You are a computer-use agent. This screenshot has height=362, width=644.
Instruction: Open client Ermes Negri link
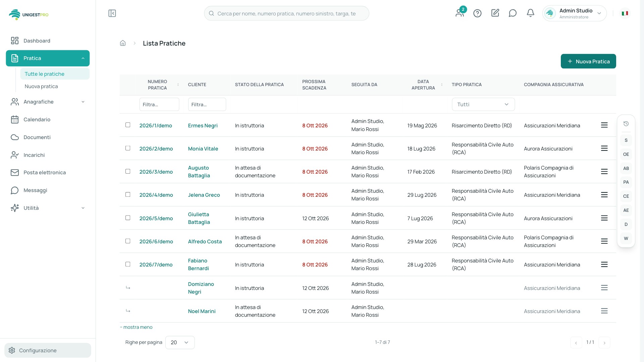(203, 126)
